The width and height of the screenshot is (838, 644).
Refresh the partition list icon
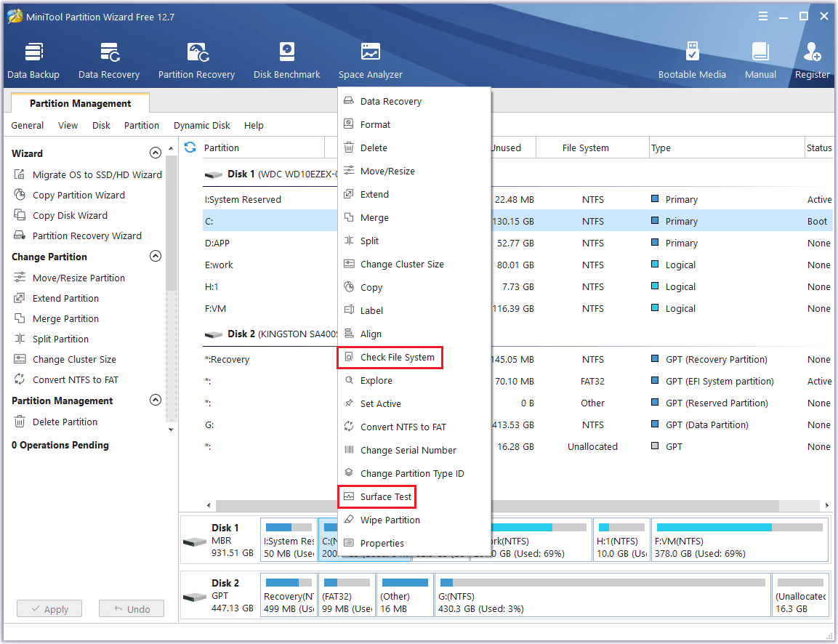(190, 148)
